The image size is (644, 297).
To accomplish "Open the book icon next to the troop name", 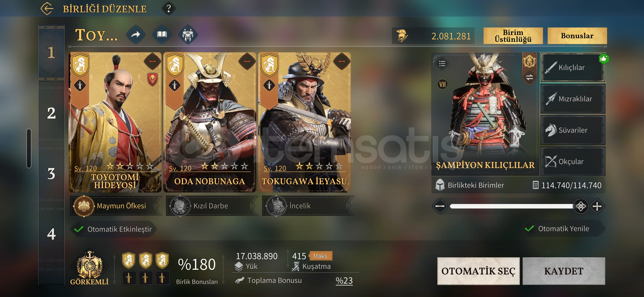I will pyautogui.click(x=162, y=35).
